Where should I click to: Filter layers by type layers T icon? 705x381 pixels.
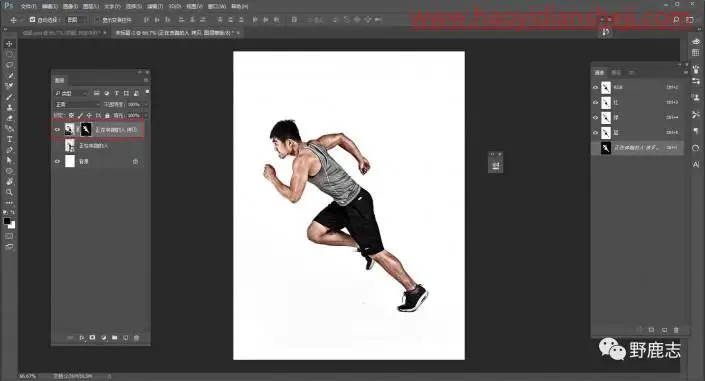116,93
